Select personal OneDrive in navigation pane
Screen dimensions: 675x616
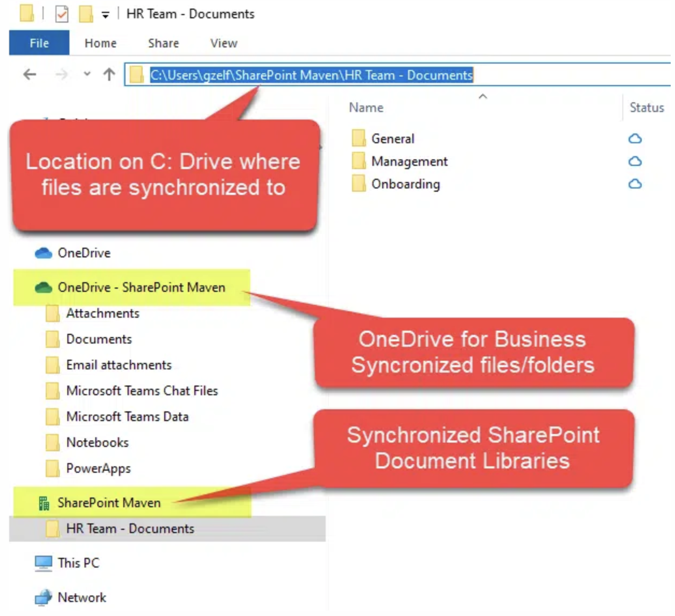coord(84,253)
